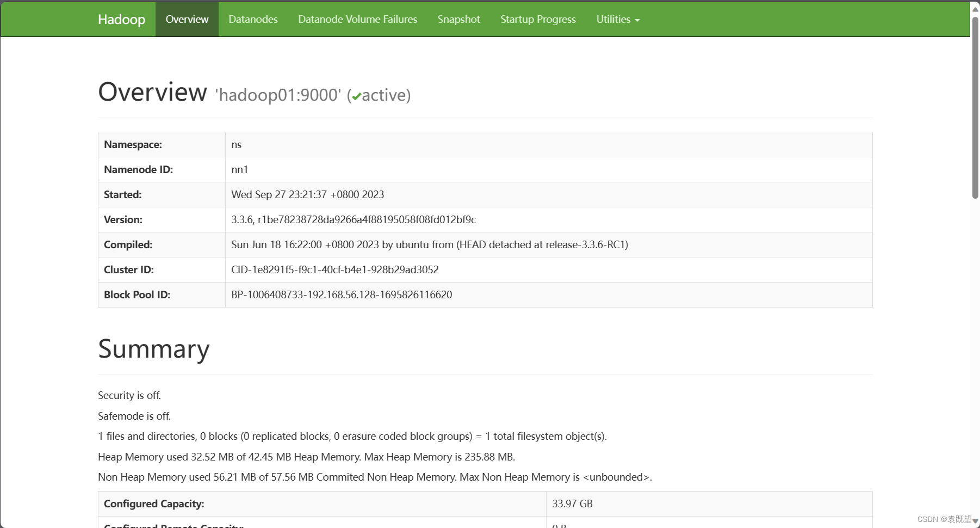Click the 'Configured Capacity:' label
Viewport: 980px width, 528px height.
(154, 504)
